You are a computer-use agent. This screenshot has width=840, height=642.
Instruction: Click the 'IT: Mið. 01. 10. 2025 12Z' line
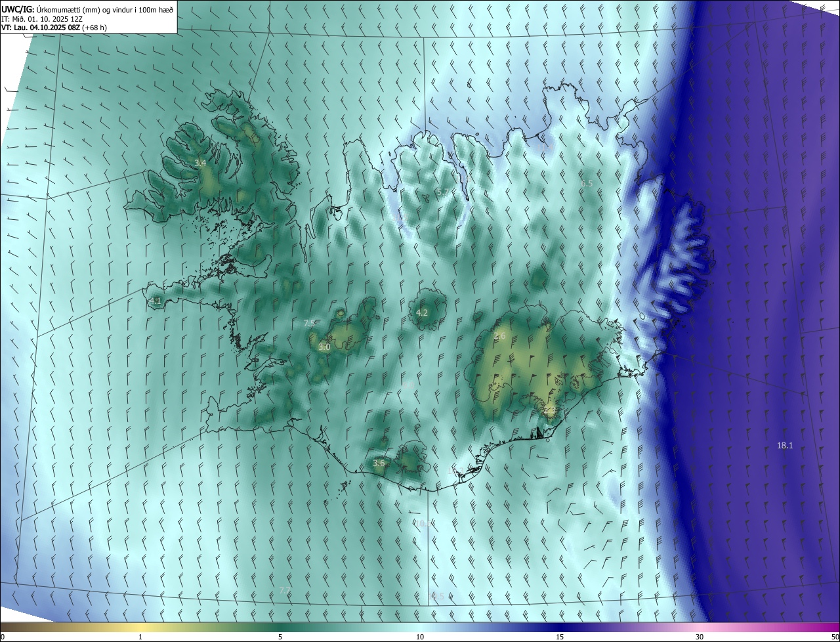tap(41, 18)
